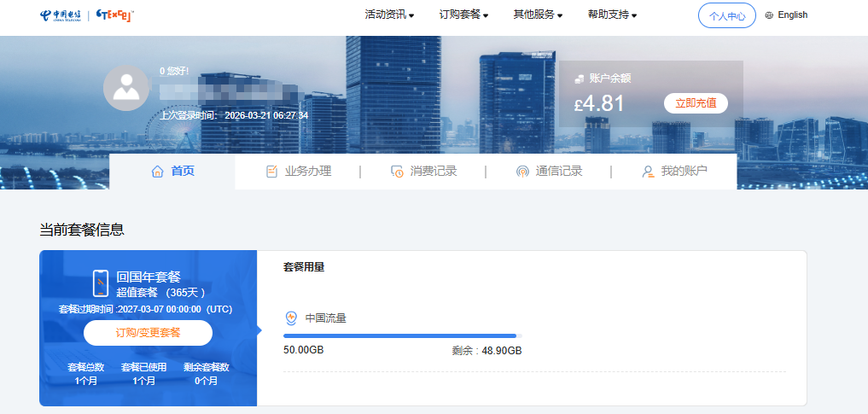868x414 pixels.
Task: Click the 中国流量 data shield icon
Action: pyautogui.click(x=291, y=318)
